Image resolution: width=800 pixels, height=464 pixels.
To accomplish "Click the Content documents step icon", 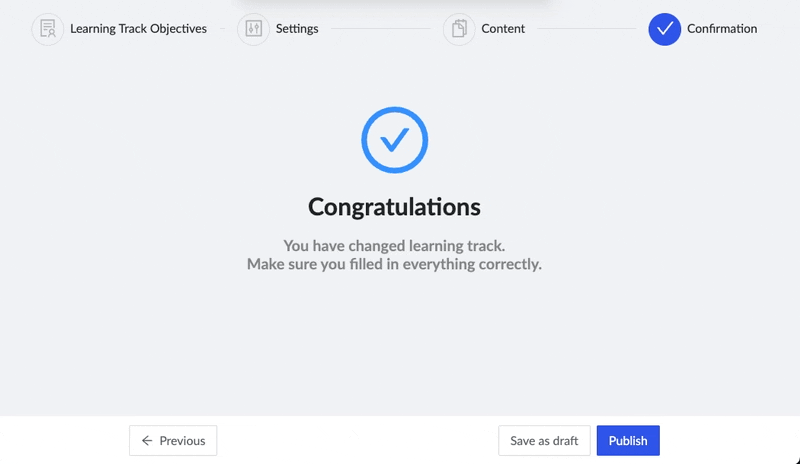I will point(459,29).
